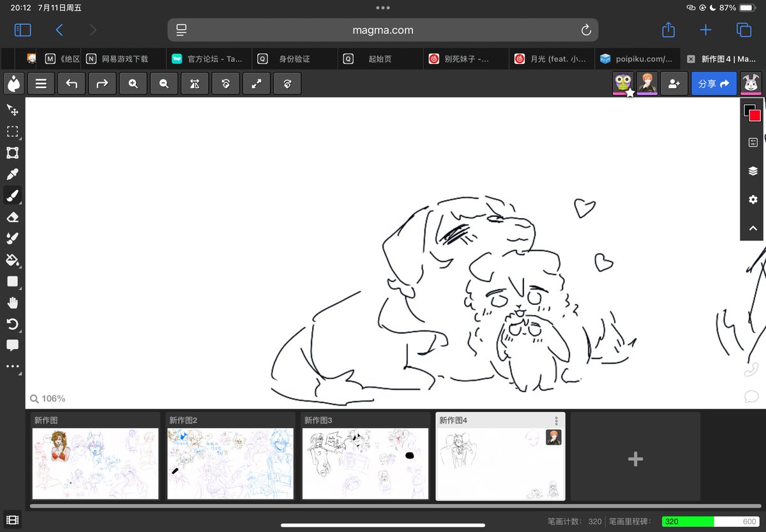The image size is (766, 532).
Task: Select the eraser tool
Action: coord(12,218)
